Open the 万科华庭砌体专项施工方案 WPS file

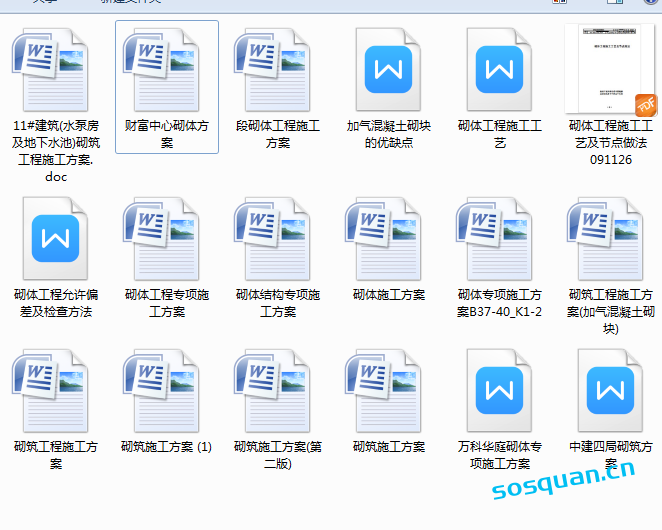click(499, 391)
